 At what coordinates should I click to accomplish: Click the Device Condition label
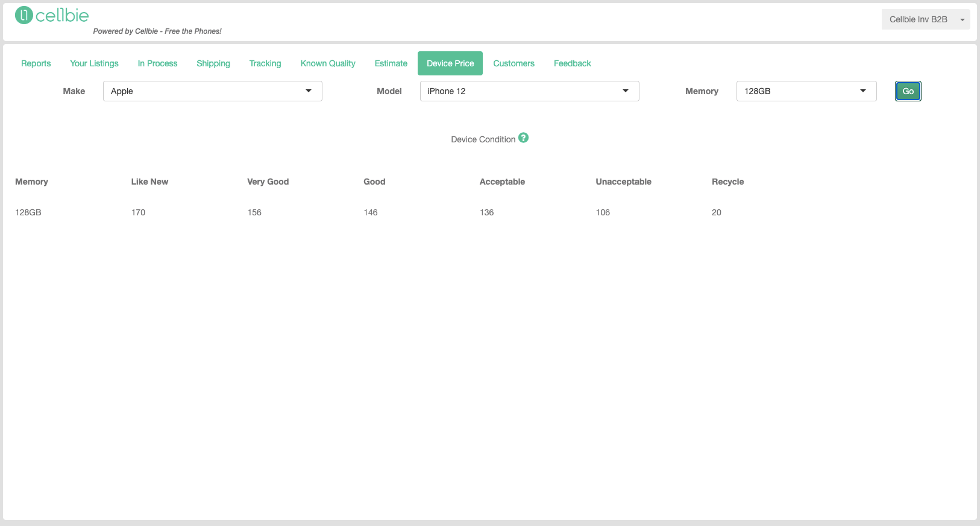pyautogui.click(x=483, y=139)
